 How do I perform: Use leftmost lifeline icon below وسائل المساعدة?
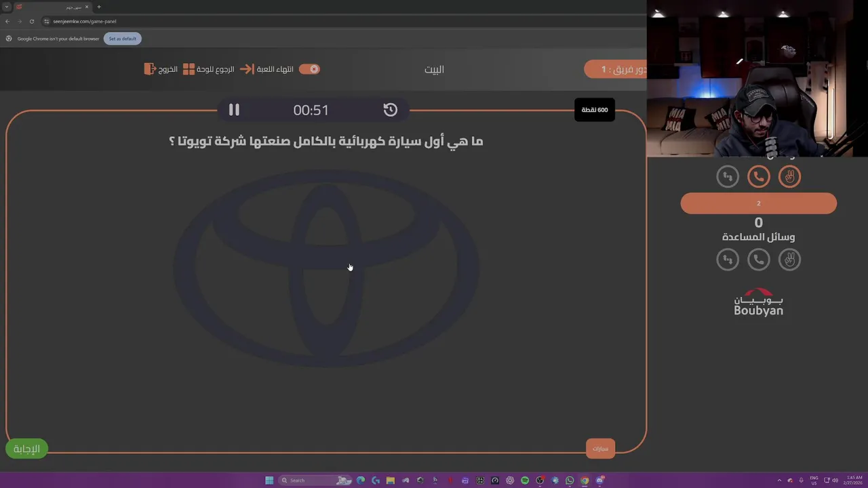[x=728, y=260]
